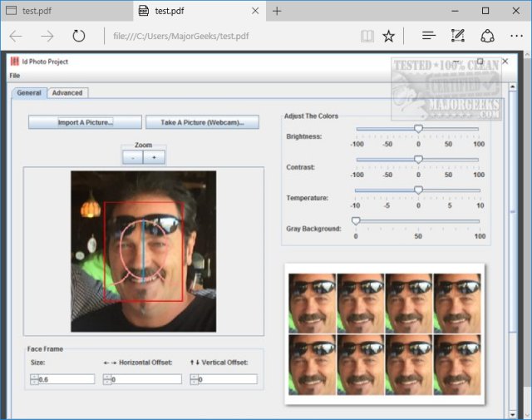Viewport: 532px width, 420px height.
Task: Zoom in with the plus button
Action: [154, 156]
